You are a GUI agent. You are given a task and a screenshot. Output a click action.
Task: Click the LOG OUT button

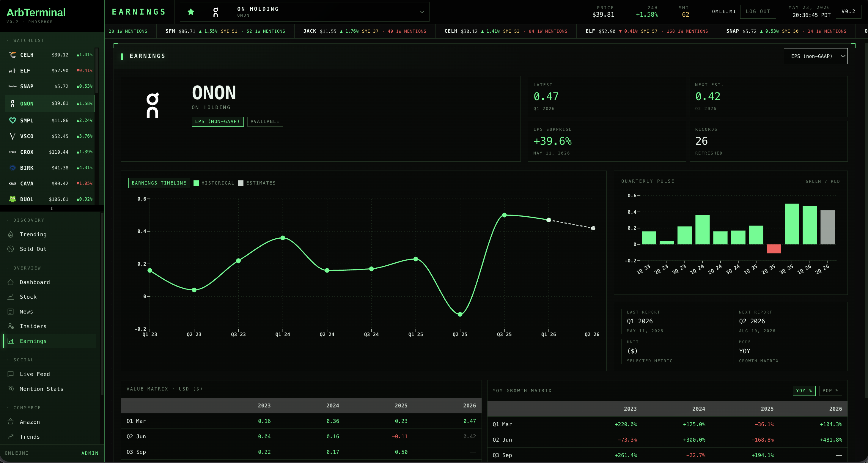click(758, 12)
